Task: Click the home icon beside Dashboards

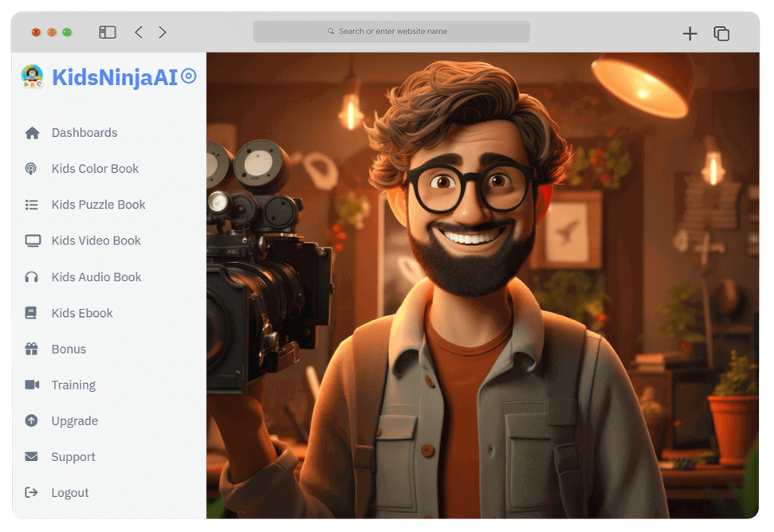Action: tap(32, 133)
